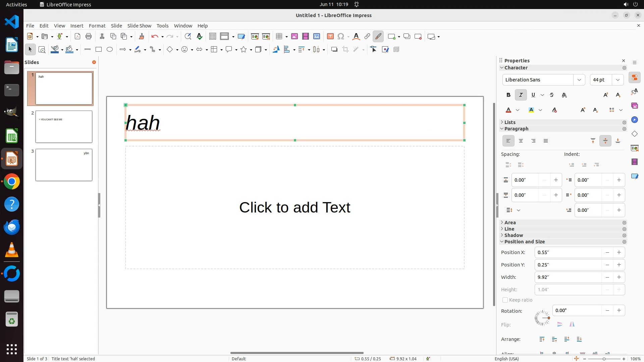Image resolution: width=644 pixels, height=362 pixels.
Task: Click the 'Click to add Text' placeholder
Action: click(294, 207)
